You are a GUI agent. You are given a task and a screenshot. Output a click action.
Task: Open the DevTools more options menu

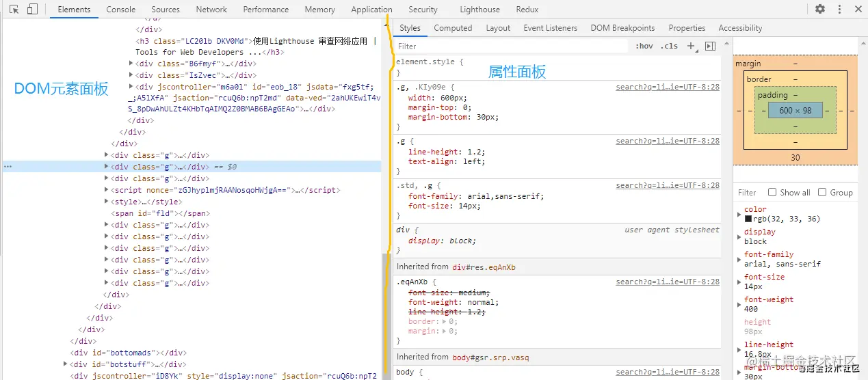coord(839,10)
